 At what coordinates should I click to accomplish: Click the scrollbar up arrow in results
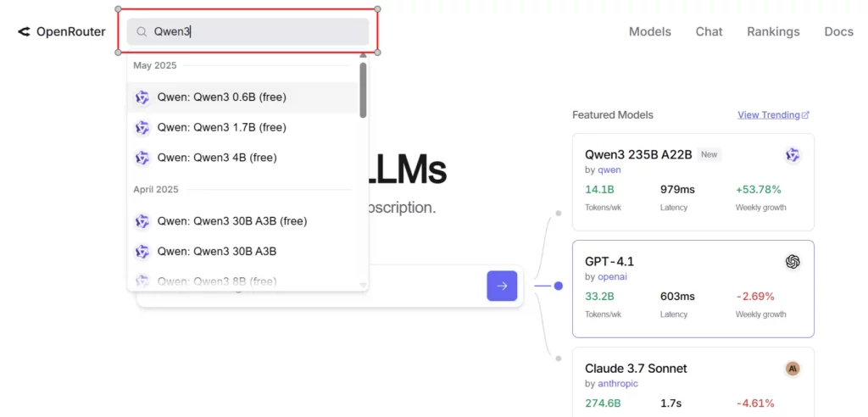(x=363, y=55)
